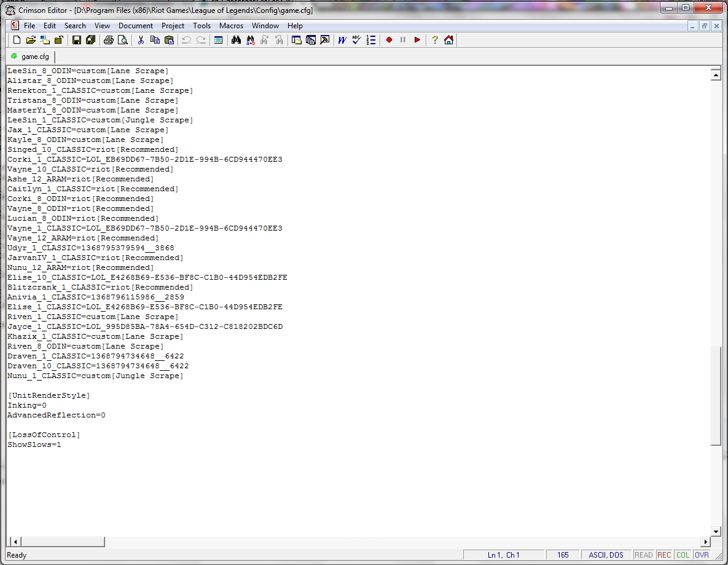The image size is (728, 565).
Task: Click vertical scrollbar down arrow
Action: tap(716, 532)
